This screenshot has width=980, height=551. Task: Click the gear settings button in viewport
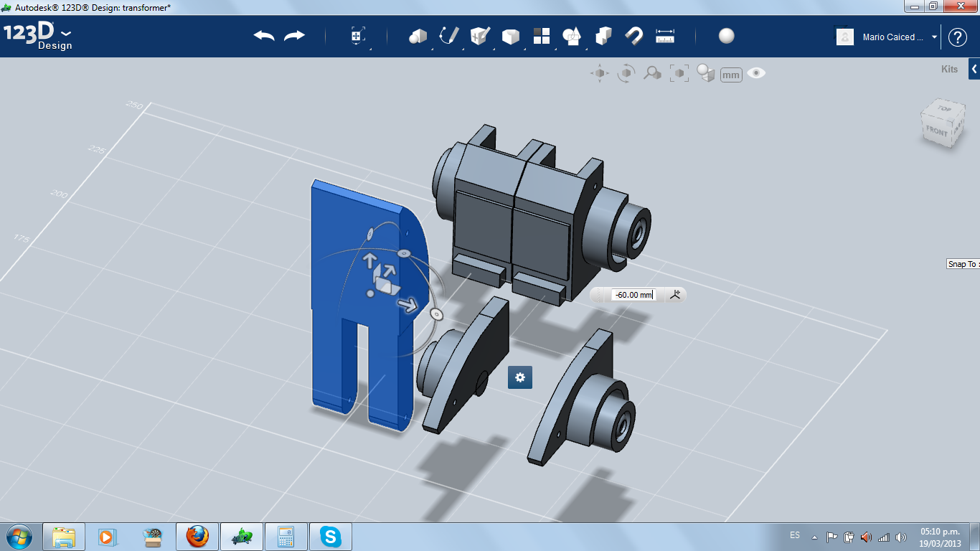pyautogui.click(x=520, y=377)
